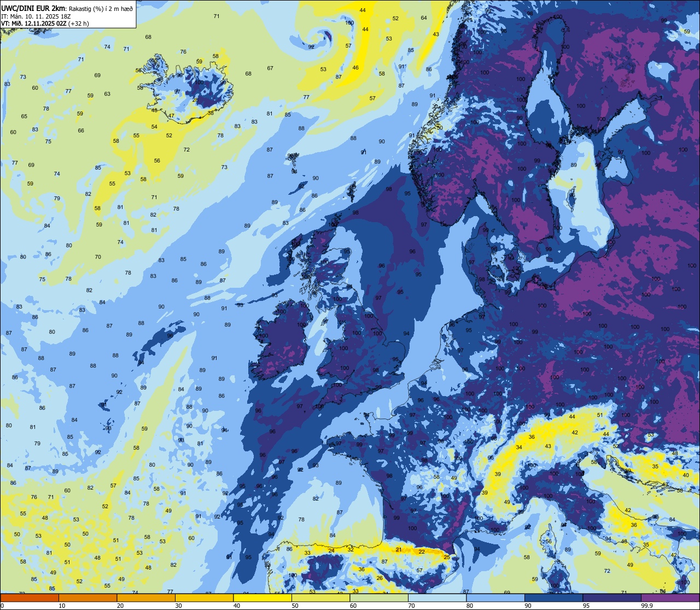Click the humidity value 26 in Spain
The height and width of the screenshot is (610, 700).
point(380,578)
